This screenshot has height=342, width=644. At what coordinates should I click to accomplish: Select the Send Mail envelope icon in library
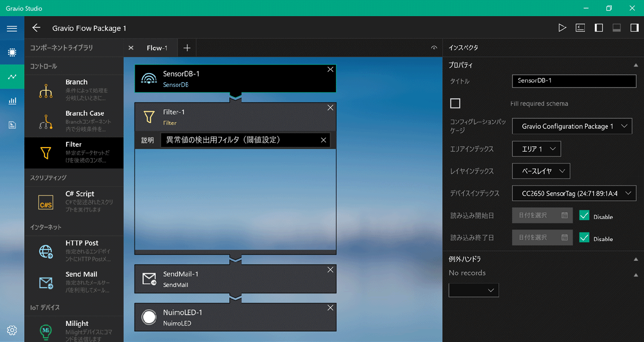46,282
